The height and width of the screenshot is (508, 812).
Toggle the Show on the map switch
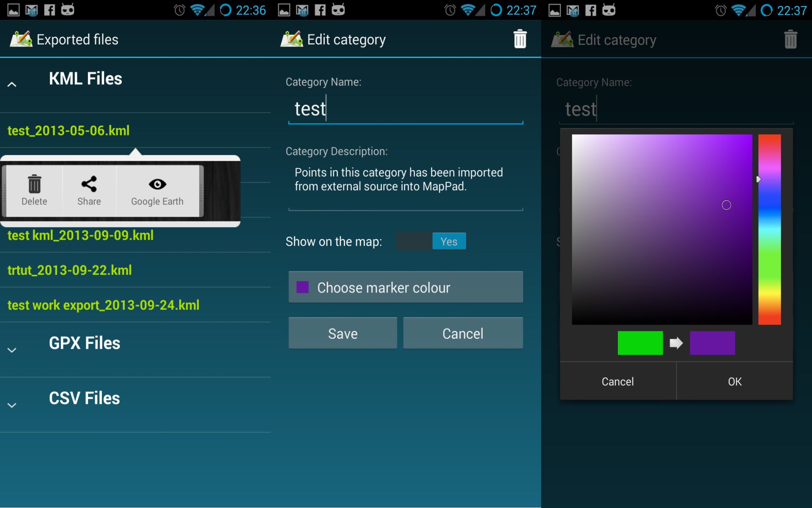click(431, 241)
